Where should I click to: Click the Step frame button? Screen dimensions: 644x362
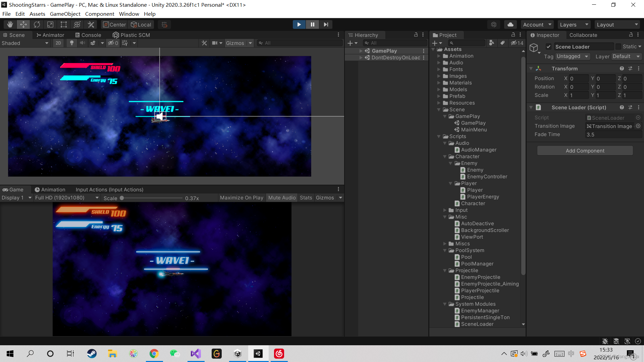pos(326,24)
